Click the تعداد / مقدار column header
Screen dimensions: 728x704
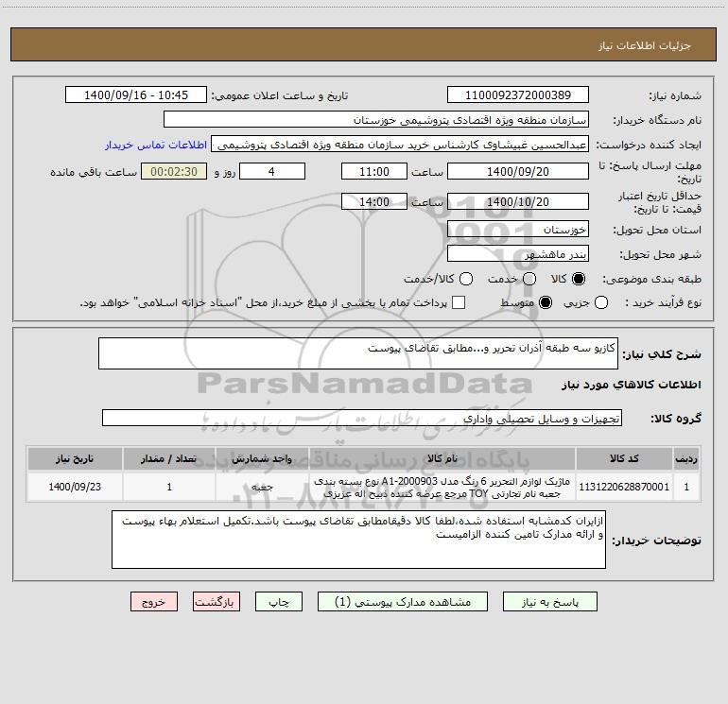point(169,458)
